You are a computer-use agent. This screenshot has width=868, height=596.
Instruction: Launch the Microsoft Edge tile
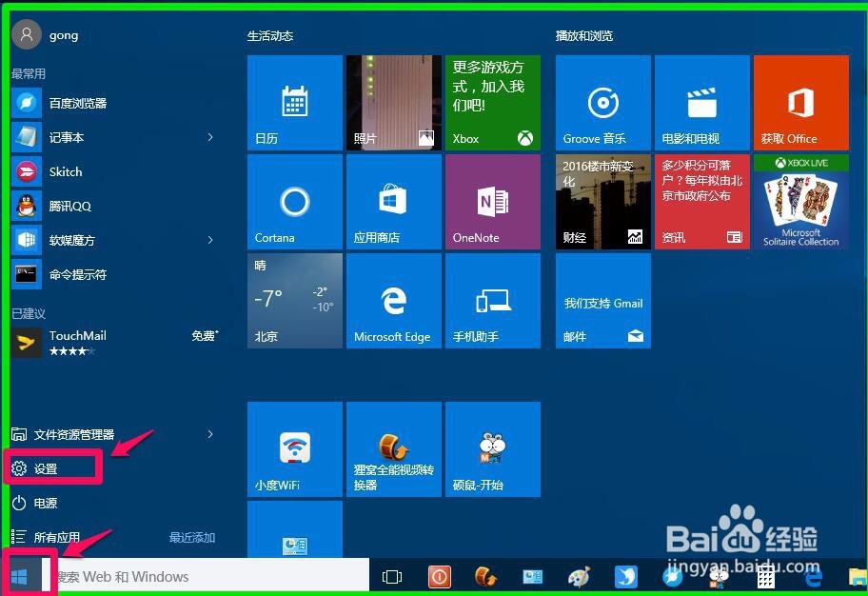394,301
